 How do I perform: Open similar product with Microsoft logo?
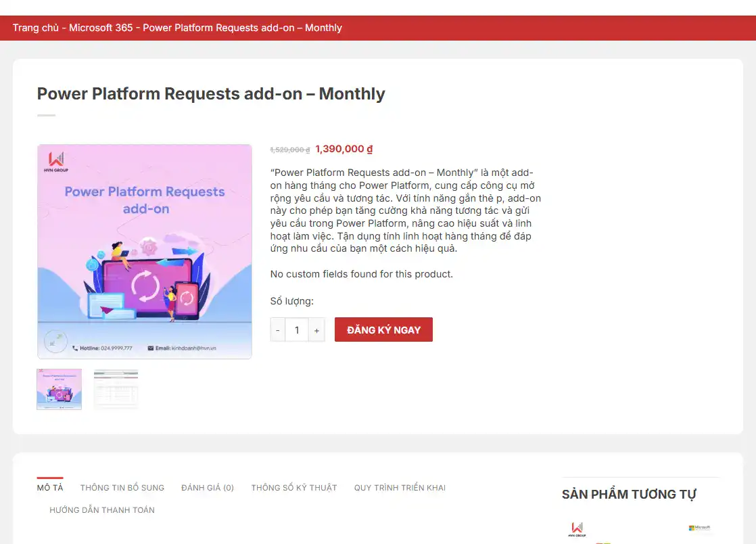(700, 528)
